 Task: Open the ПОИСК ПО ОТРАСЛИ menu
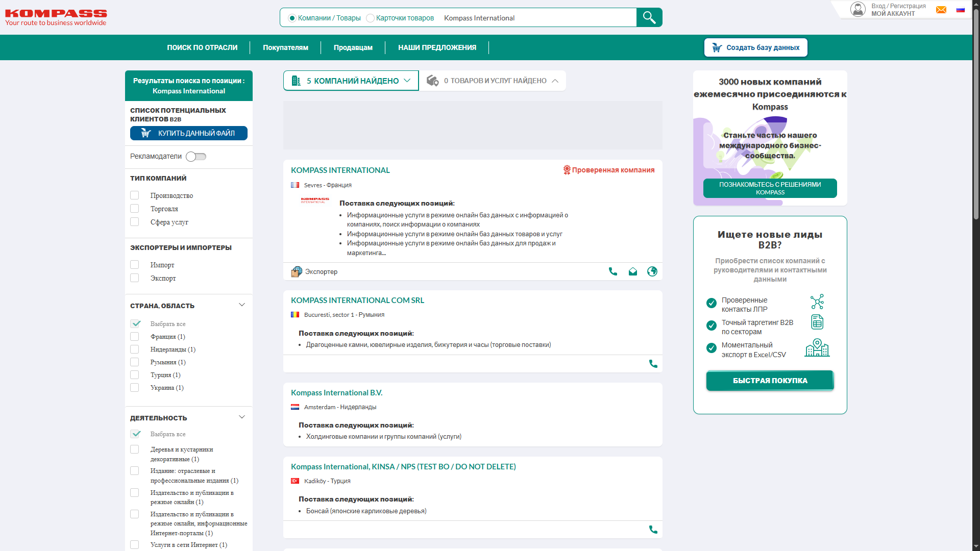[202, 47]
